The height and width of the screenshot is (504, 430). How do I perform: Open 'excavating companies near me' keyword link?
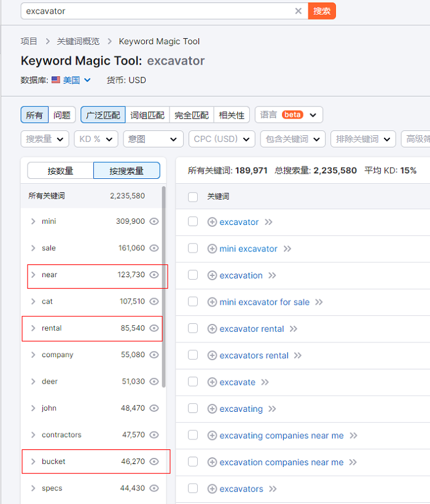point(281,436)
